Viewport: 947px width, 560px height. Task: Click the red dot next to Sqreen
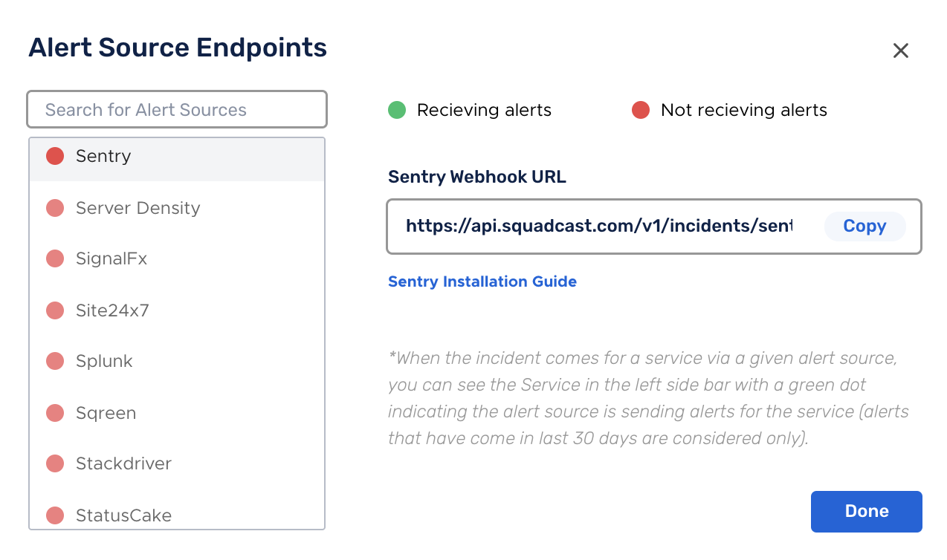(55, 413)
